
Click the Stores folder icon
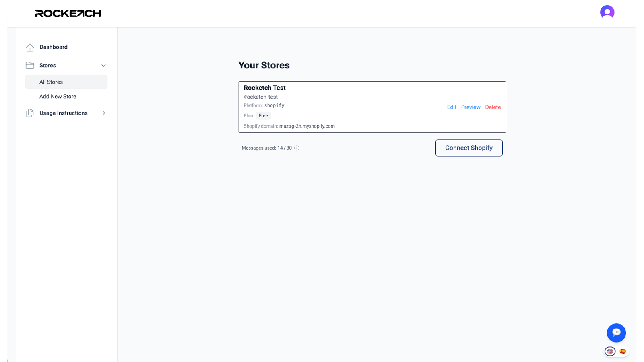tap(30, 65)
